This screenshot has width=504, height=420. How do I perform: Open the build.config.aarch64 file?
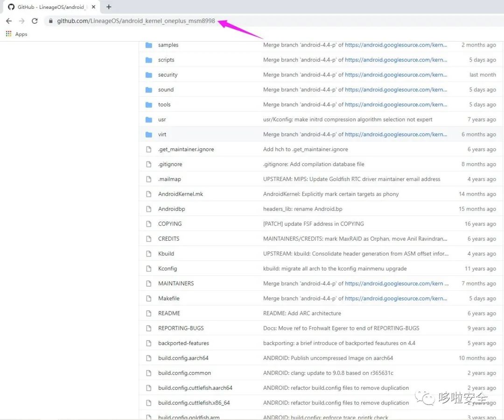click(x=183, y=358)
